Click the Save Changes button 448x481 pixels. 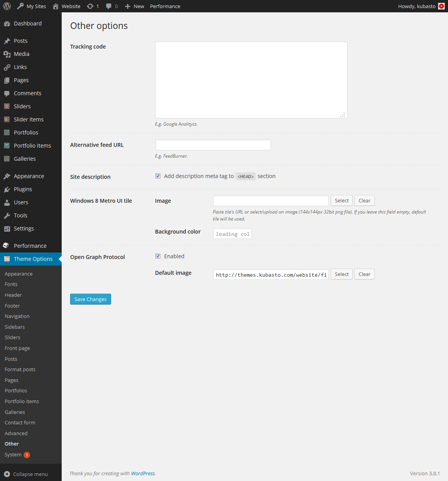[90, 299]
